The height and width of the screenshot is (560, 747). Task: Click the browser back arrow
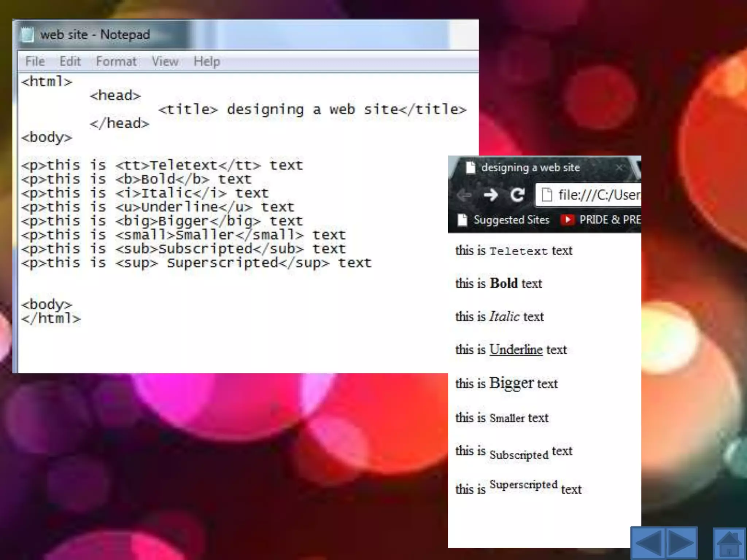click(464, 195)
